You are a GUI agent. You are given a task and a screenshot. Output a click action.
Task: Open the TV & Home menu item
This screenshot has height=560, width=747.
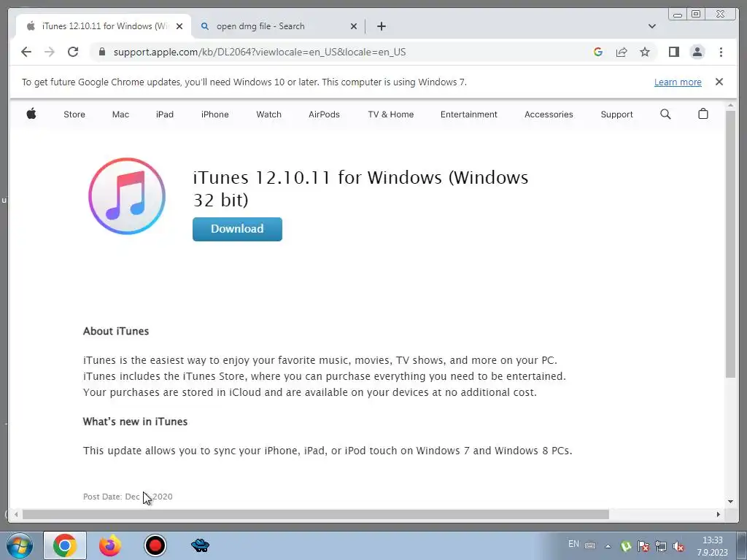391,114
